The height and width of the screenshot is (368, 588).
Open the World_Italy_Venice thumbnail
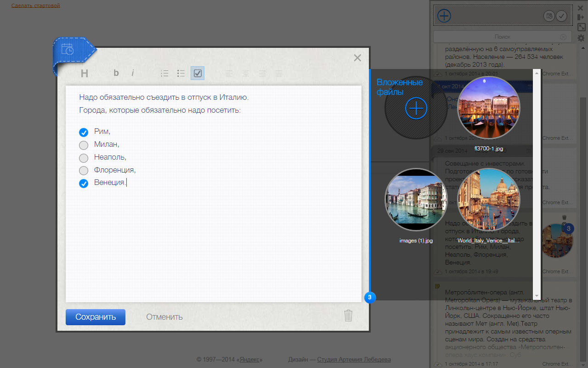[489, 200]
